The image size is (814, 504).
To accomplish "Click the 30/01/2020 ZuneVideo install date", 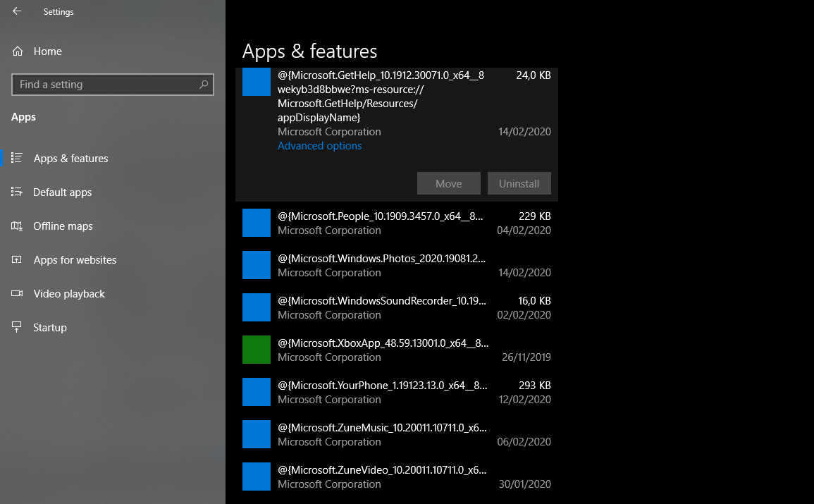I will pos(525,484).
